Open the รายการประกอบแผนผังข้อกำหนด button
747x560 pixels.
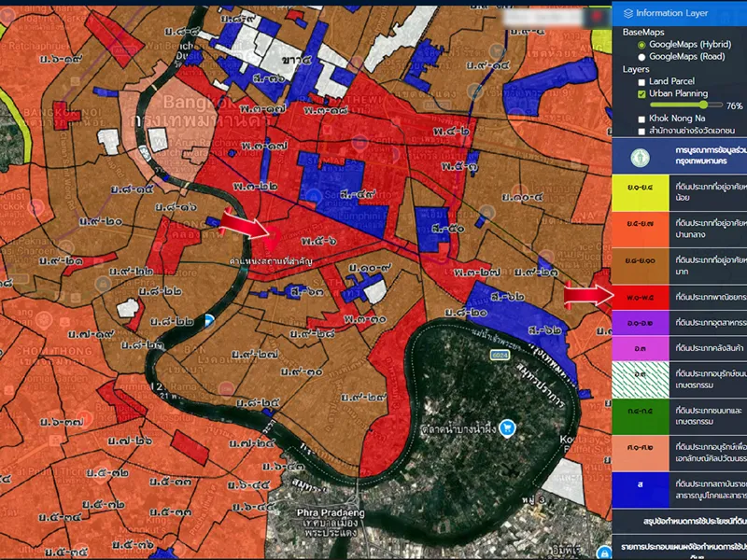[x=680, y=545]
